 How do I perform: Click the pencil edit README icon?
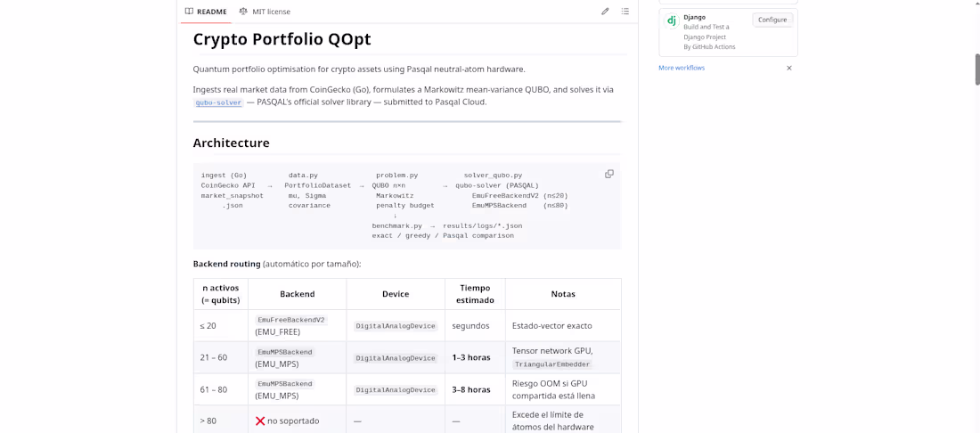[605, 12]
